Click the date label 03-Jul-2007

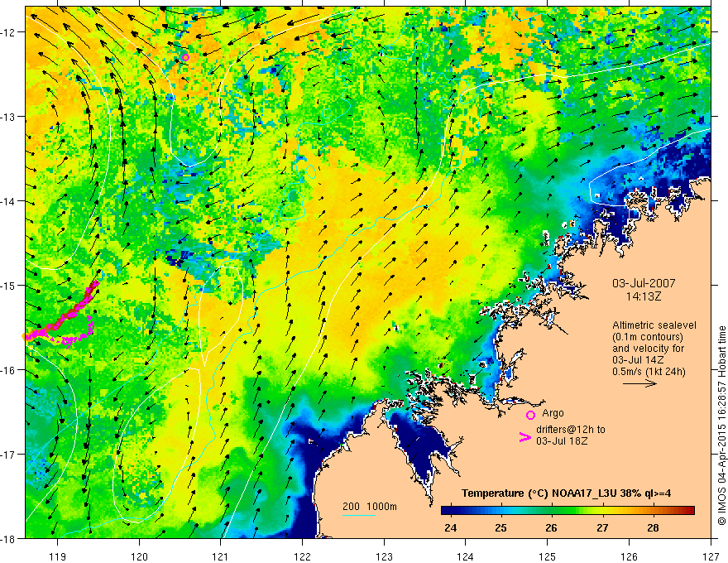[644, 283]
